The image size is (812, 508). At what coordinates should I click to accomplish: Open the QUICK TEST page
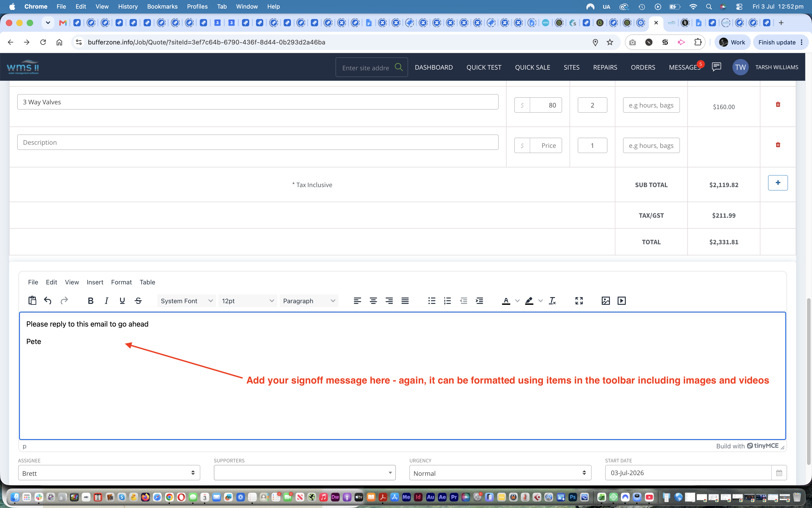[484, 67]
